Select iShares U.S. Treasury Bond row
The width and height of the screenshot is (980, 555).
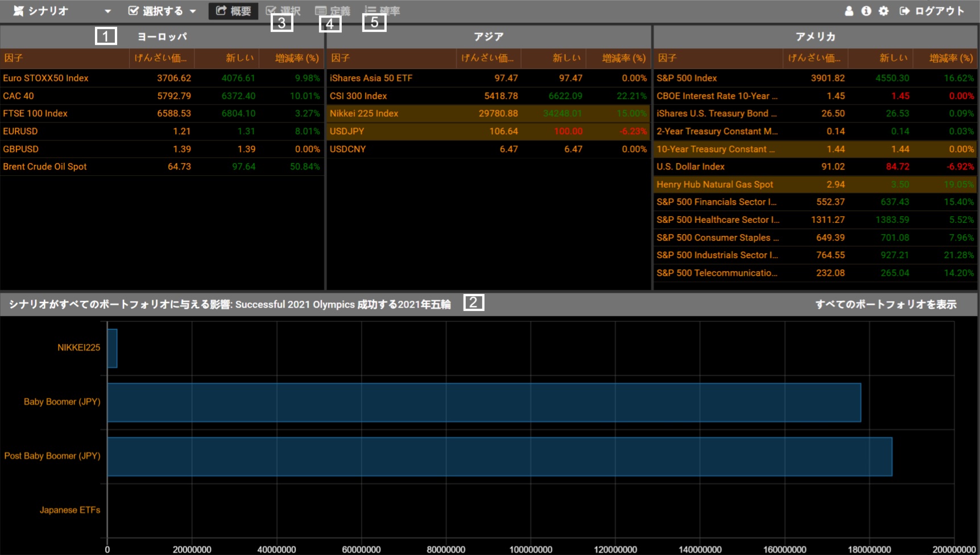tap(816, 113)
